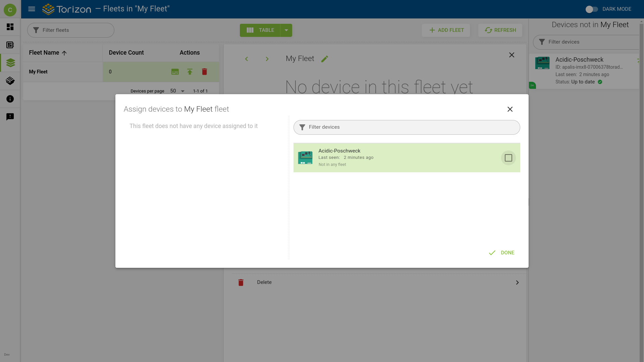Click the info icon in the left sidebar

(10, 99)
